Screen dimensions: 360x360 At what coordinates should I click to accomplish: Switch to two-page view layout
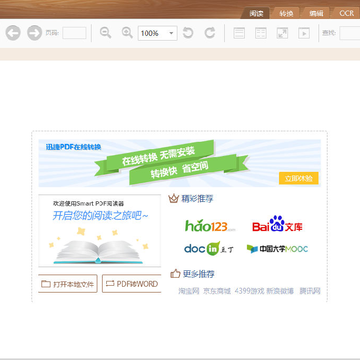[261, 33]
